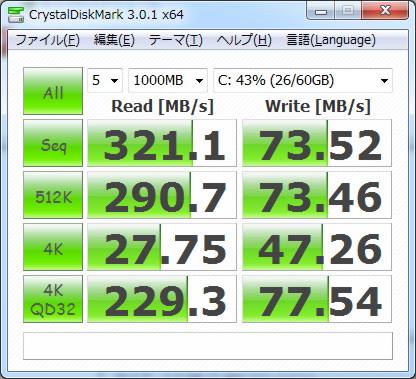Click the disabled maximize window button
The image size is (416, 379).
pyautogui.click(x=348, y=11)
